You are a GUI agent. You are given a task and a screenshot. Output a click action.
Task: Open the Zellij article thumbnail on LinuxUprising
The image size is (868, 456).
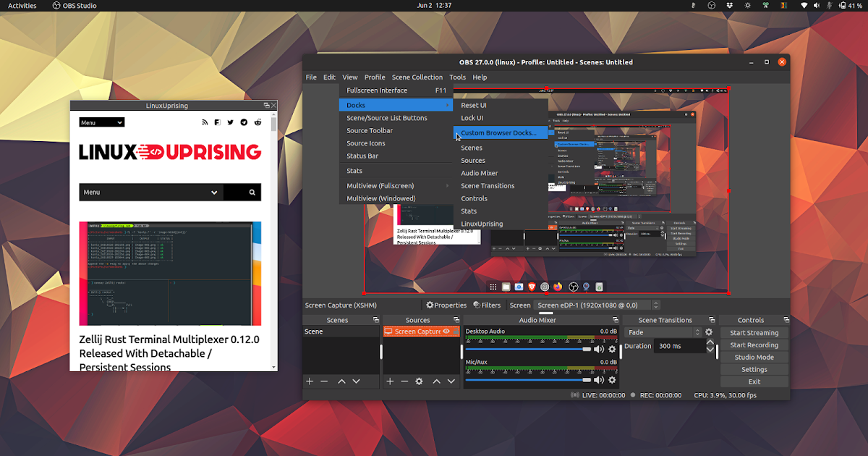[170, 274]
